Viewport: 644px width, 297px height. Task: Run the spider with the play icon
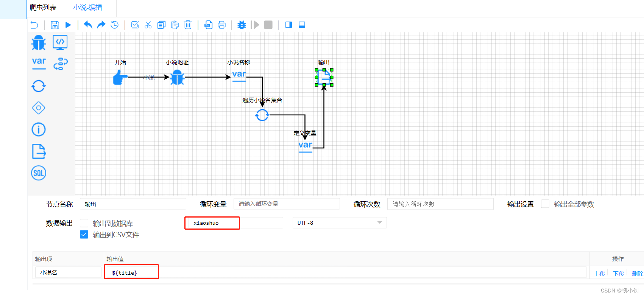68,25
